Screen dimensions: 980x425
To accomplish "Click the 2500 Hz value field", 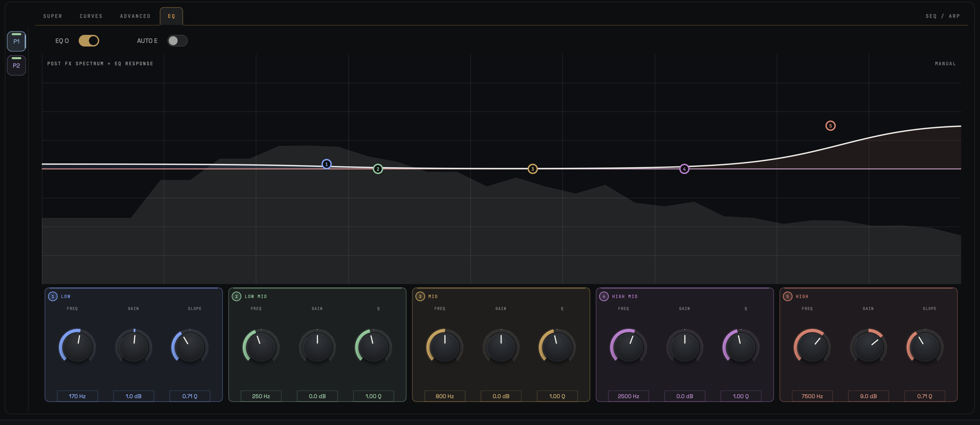I will click(x=629, y=396).
